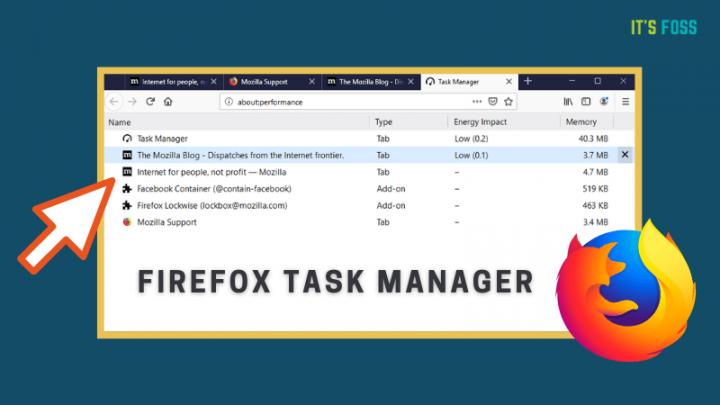
Task: Maximize the Firefox window
Action: pyautogui.click(x=597, y=81)
